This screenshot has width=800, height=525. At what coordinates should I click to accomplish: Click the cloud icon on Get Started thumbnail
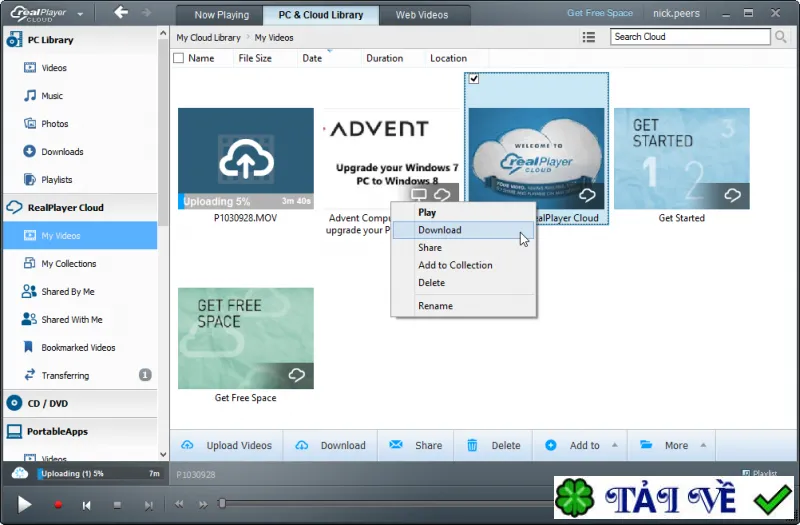point(733,195)
